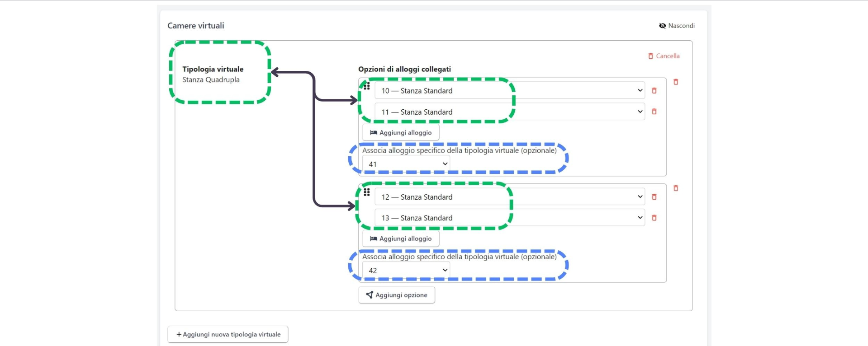Open the 12 — Stanza Standard dropdown
868x346 pixels.
pos(509,197)
